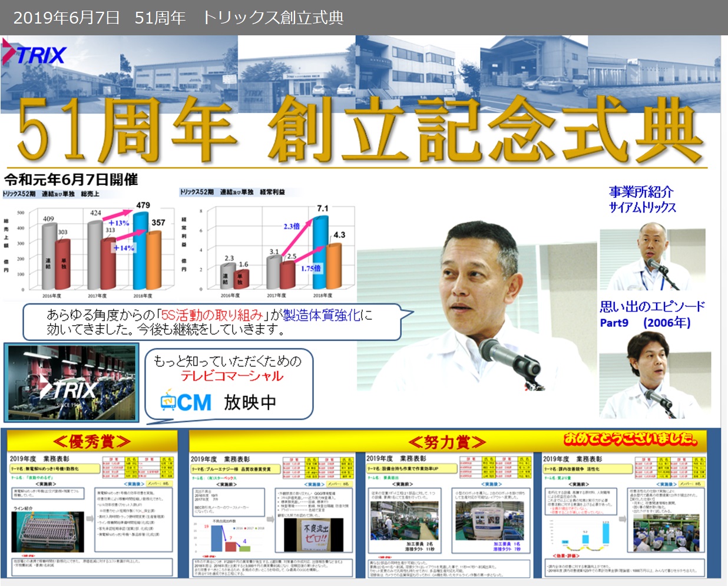
Task: Click the 424 value on the sales chart
Action: pyautogui.click(x=95, y=213)
